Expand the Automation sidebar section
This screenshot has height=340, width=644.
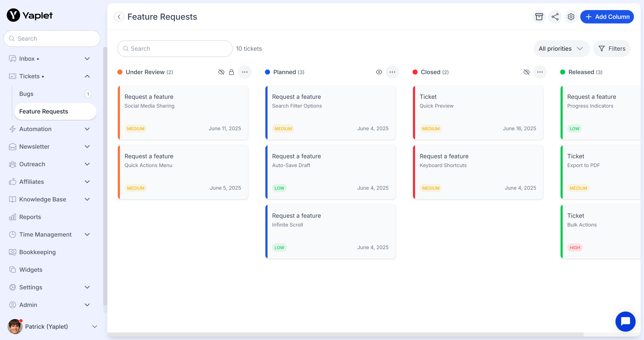[87, 129]
